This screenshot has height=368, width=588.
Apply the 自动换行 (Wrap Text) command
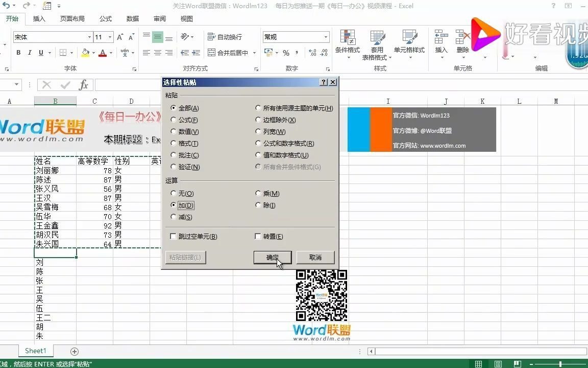[226, 36]
